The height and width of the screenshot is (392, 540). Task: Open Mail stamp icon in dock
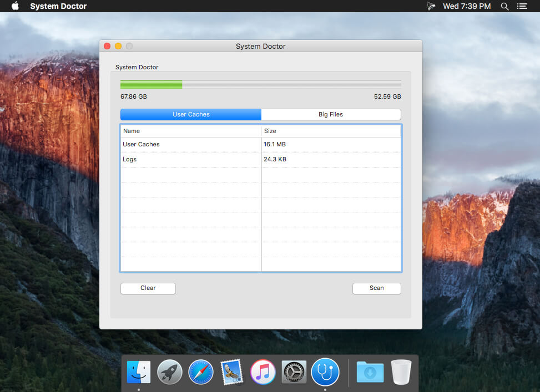point(232,372)
